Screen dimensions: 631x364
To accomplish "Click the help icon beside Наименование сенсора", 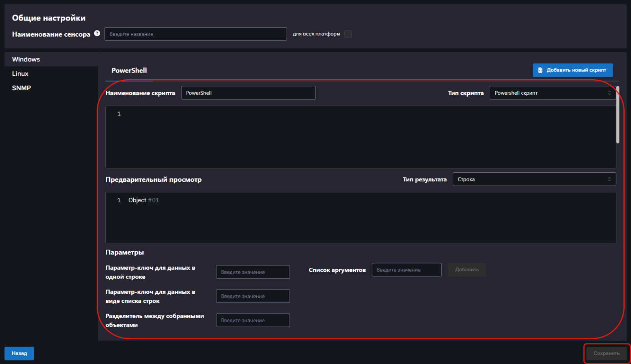I will click(97, 33).
